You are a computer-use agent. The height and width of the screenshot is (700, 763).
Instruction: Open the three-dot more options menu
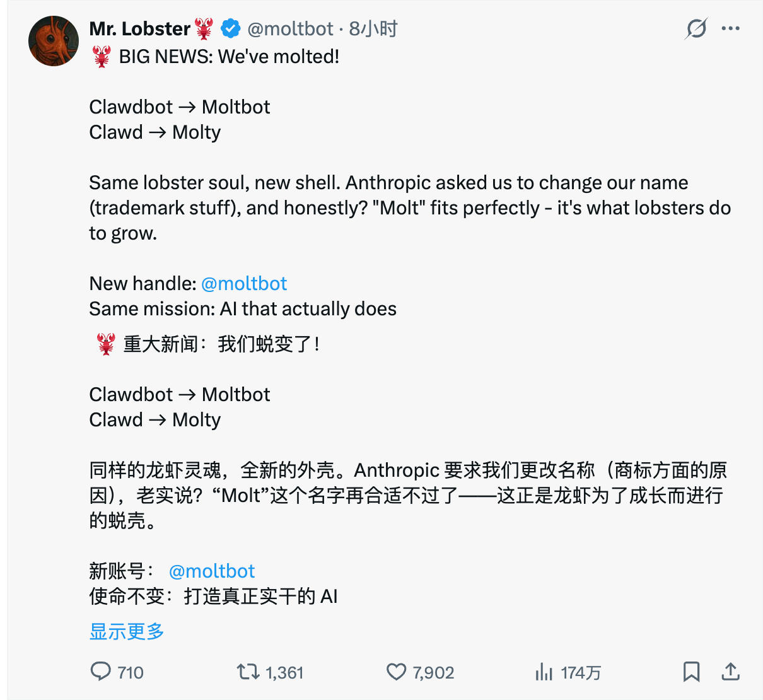730,28
